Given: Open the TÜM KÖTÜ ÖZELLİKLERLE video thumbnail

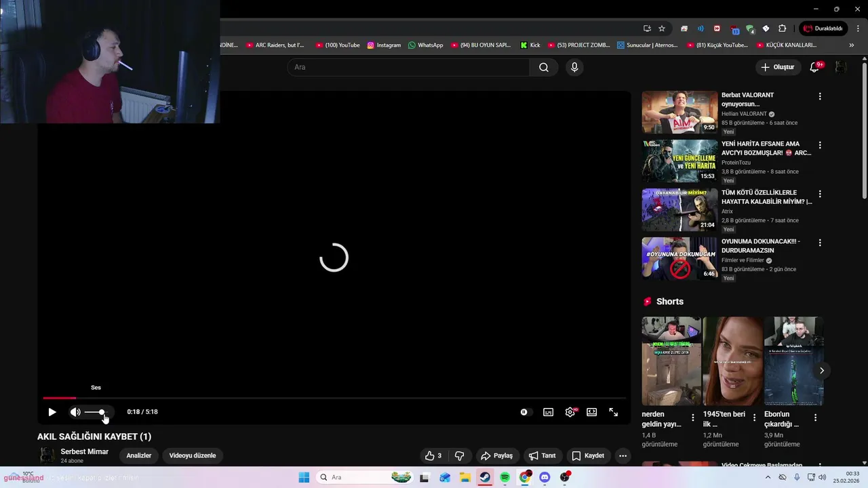Looking at the screenshot, I should [x=679, y=209].
